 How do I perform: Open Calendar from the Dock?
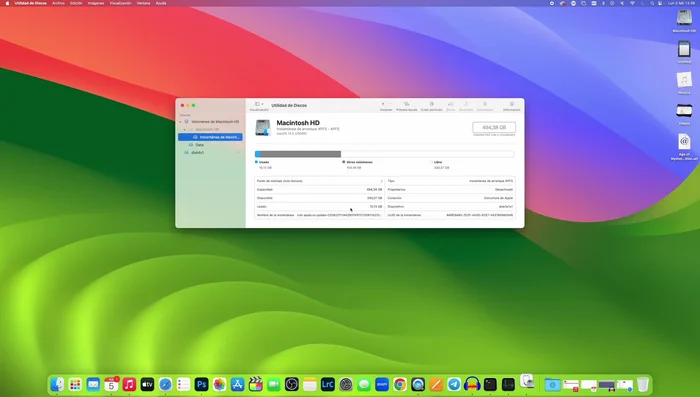pos(111,384)
